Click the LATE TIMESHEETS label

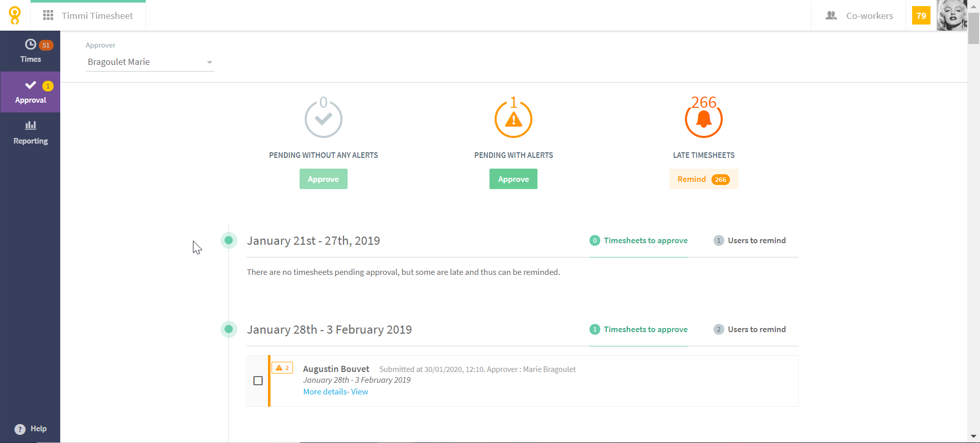[704, 155]
